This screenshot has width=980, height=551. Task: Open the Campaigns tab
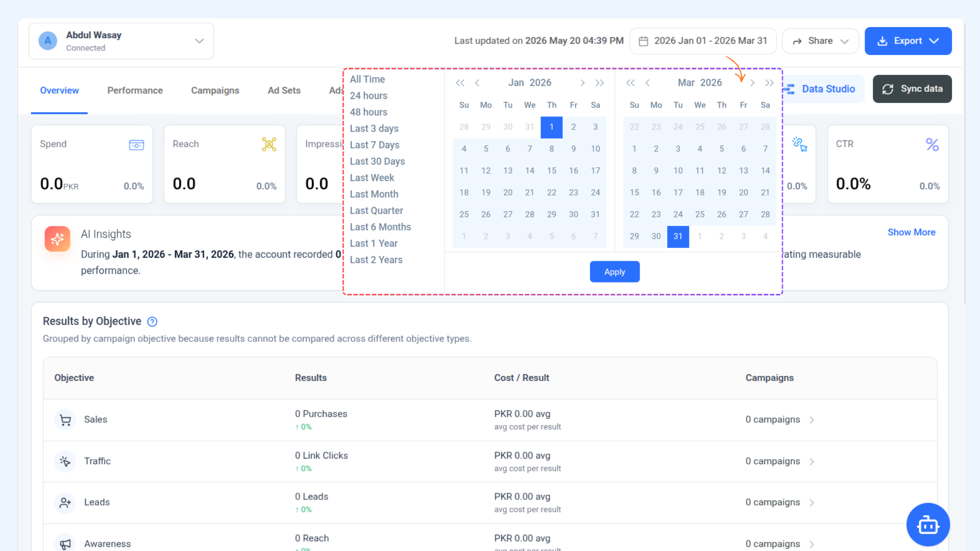(x=215, y=90)
